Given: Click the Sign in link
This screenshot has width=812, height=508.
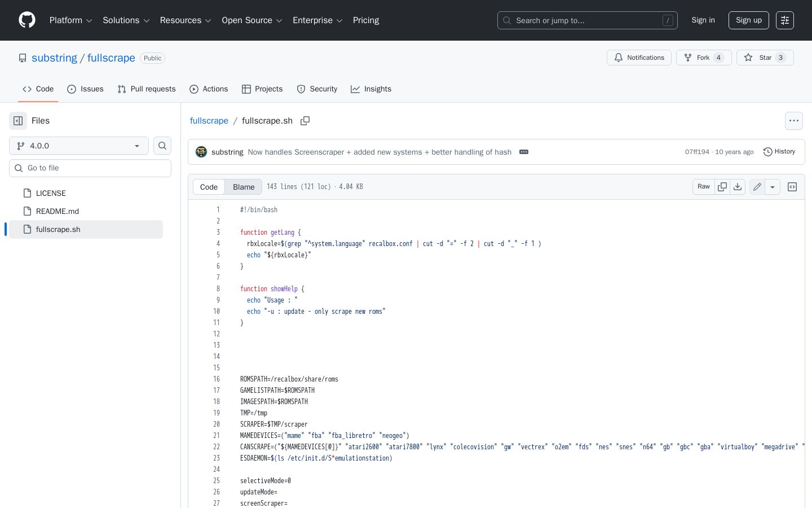Looking at the screenshot, I should [x=703, y=20].
